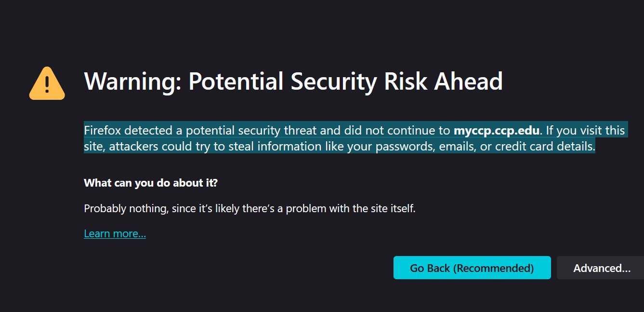Click the phrase "credit card details"
Image resolution: width=644 pixels, height=312 pixels.
click(544, 146)
